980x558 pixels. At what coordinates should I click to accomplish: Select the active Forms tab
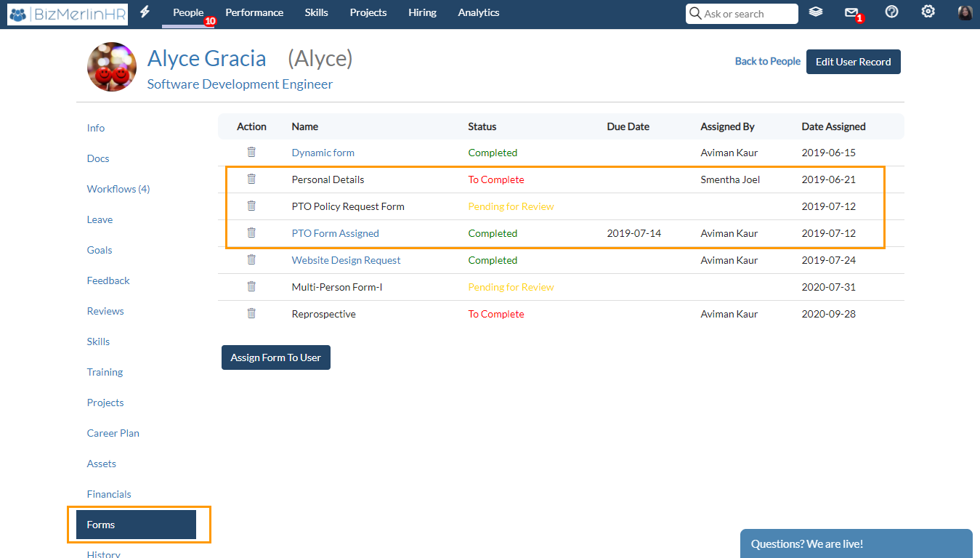(x=136, y=525)
